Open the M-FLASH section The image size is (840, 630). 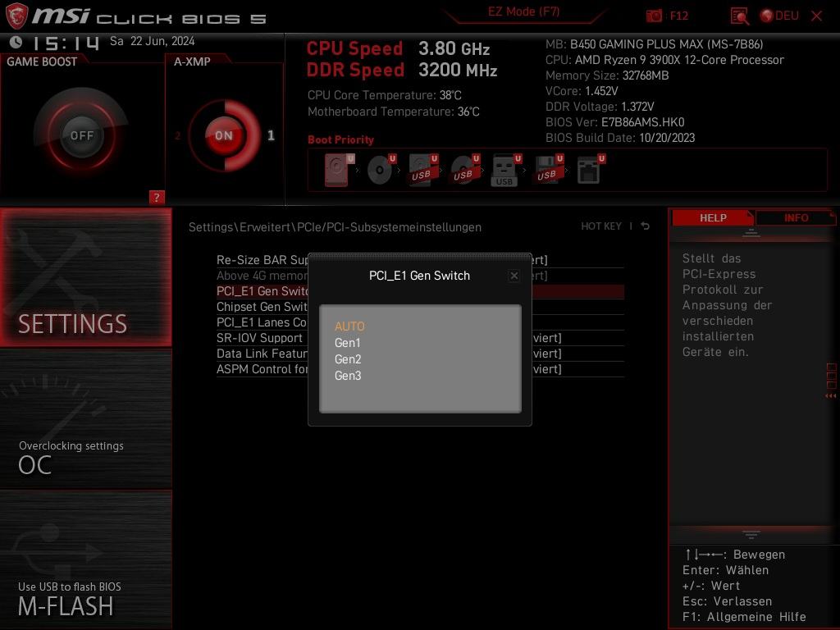point(85,560)
